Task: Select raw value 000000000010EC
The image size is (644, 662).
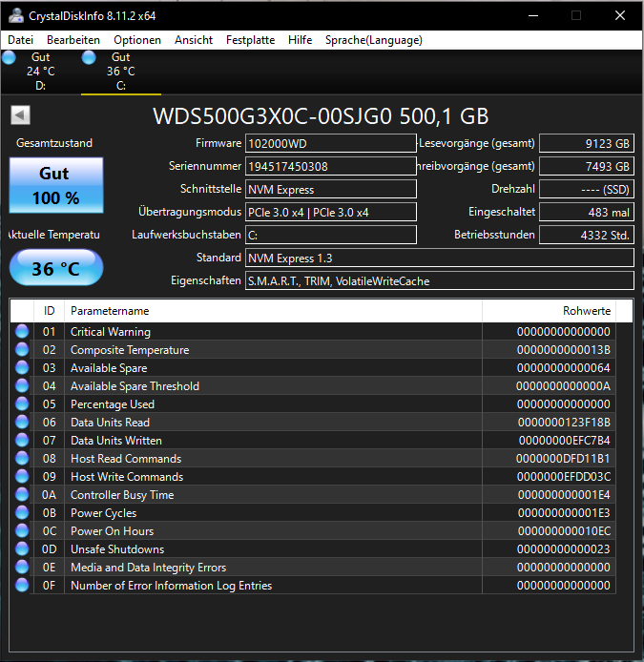Action: [564, 531]
